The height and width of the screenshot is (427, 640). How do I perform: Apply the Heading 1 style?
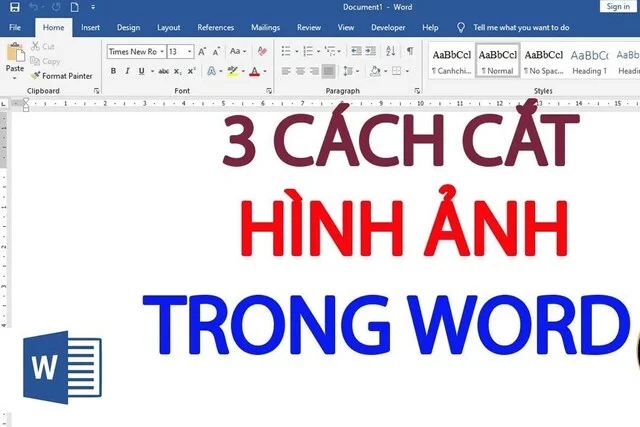point(589,62)
